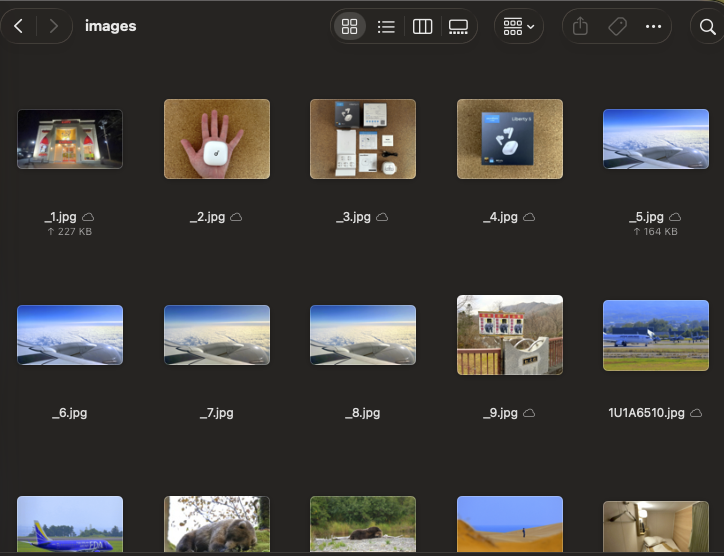This screenshot has height=556, width=724.
Task: Select the _9.jpg signboard thumbnail
Action: 510,335
